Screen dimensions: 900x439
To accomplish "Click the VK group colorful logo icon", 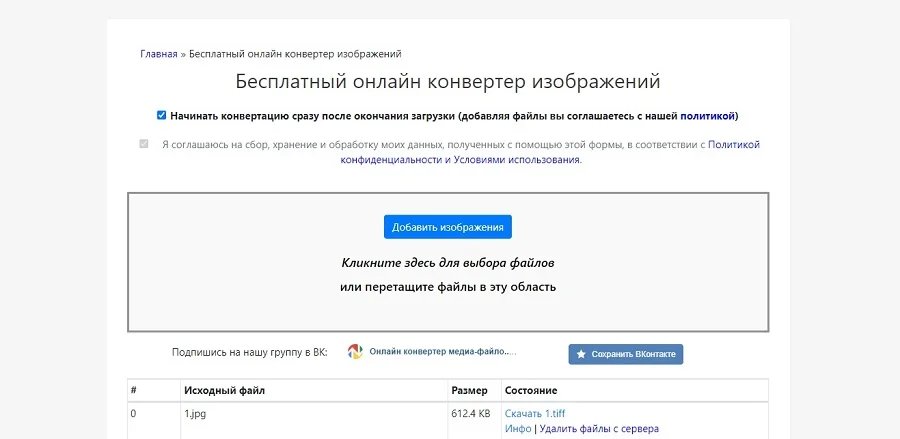I will coord(355,352).
